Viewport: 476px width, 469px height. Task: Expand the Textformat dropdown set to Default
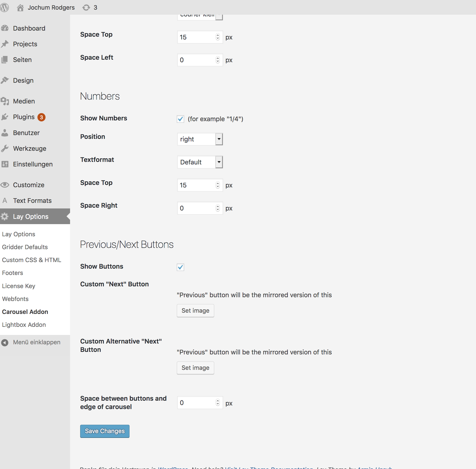click(200, 162)
